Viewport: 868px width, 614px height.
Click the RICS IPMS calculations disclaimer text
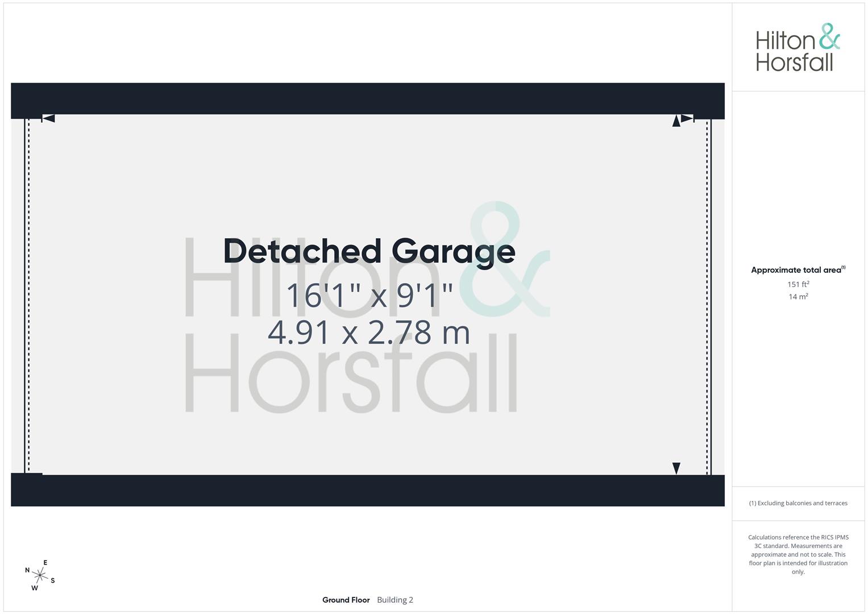[798, 554]
